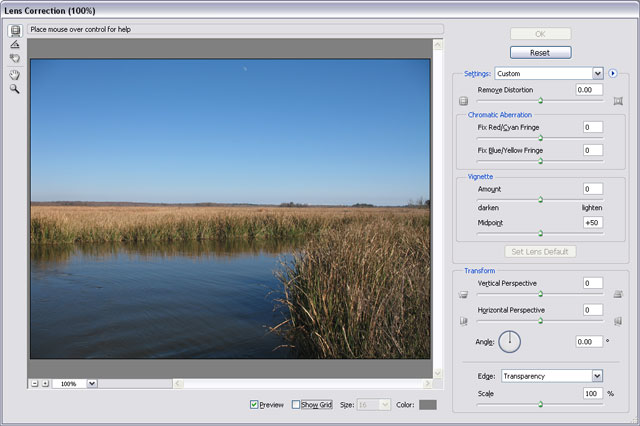Click the OK button
Screen dimensions: 640x426
(540, 34)
